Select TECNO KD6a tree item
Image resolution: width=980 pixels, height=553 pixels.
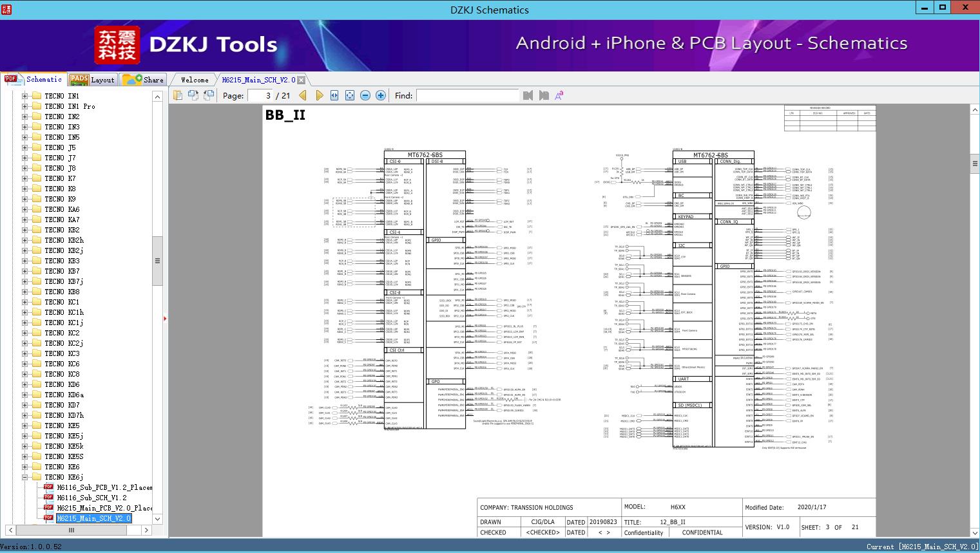tap(64, 395)
